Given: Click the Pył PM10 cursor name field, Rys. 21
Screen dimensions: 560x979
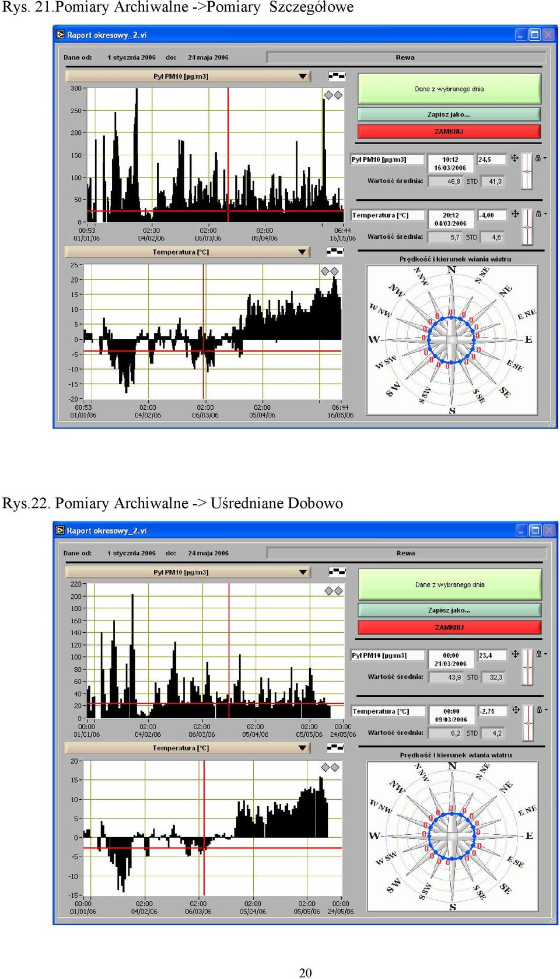Looking at the screenshot, I should click(x=387, y=159).
